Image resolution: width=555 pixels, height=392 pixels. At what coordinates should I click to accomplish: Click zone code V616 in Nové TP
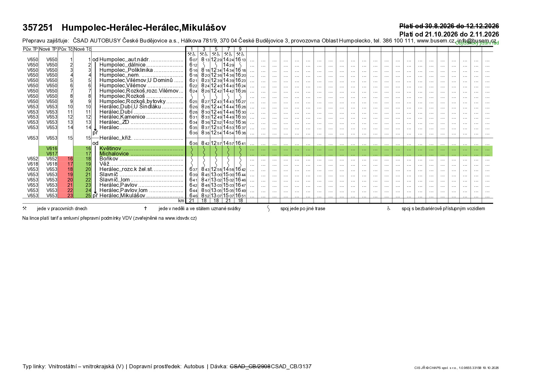(52, 149)
